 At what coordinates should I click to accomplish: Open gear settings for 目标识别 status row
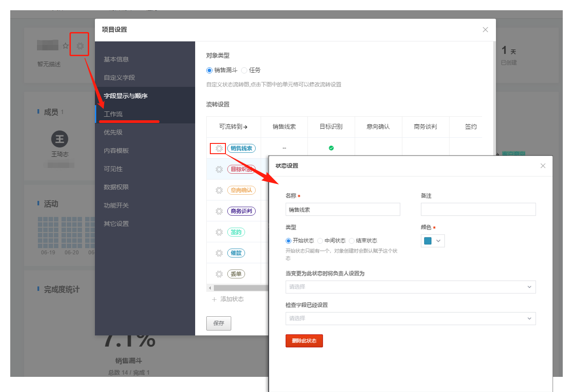(219, 169)
